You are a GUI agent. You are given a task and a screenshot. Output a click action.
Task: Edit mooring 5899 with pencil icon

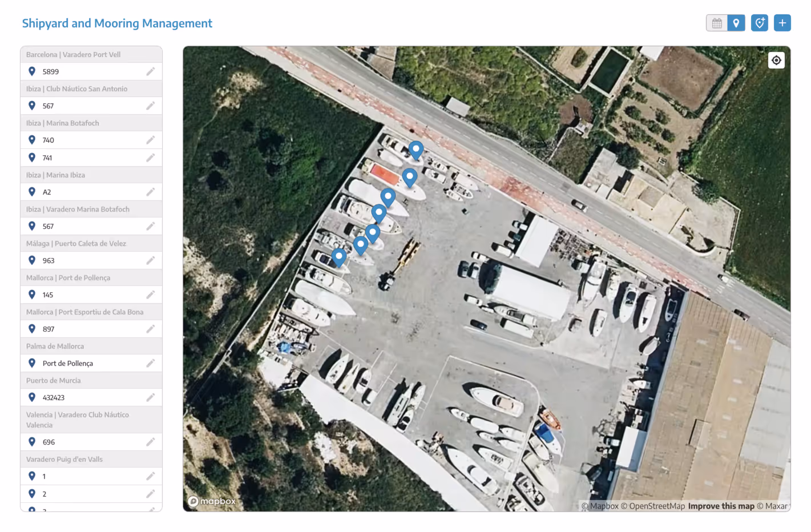[x=151, y=71]
